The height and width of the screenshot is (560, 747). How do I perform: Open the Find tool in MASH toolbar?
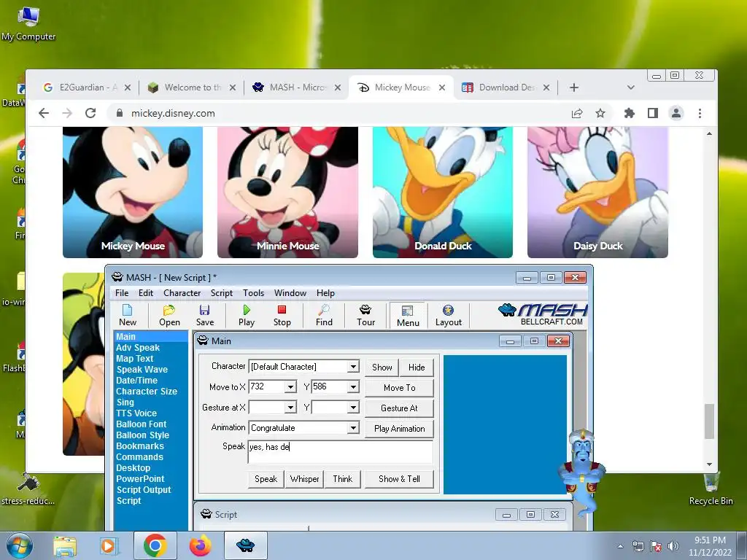324,315
